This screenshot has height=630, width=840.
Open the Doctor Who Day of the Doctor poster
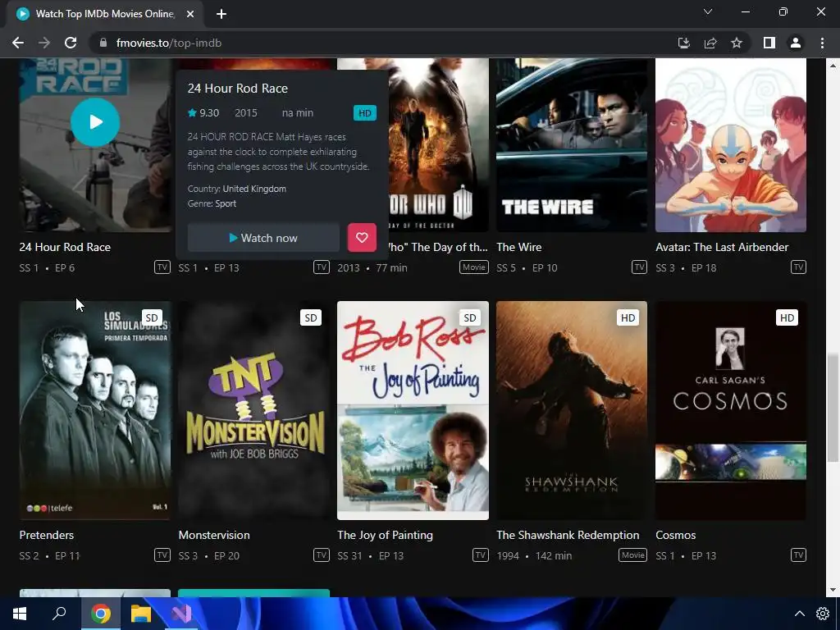point(439,144)
